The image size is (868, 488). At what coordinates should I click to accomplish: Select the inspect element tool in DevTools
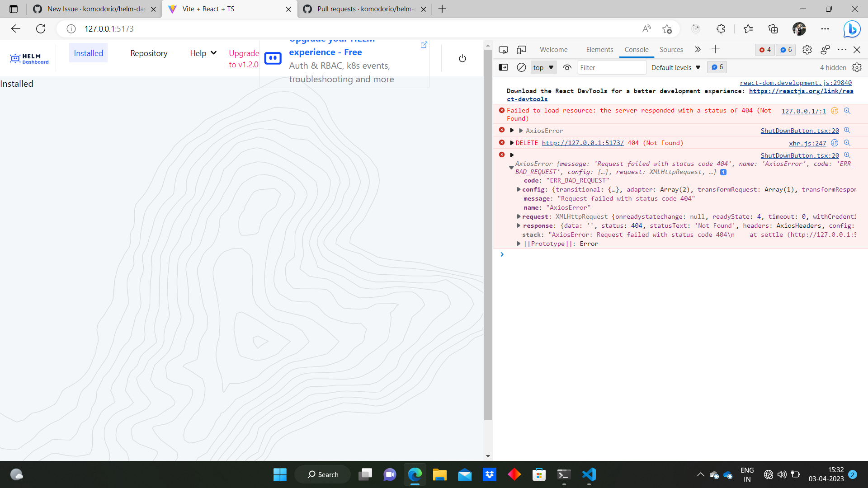tap(503, 50)
